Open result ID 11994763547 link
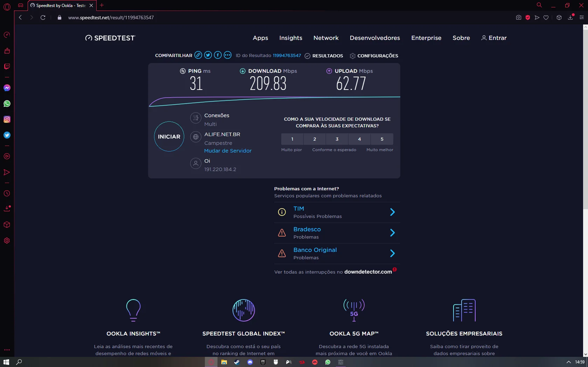This screenshot has width=588, height=367. (287, 55)
